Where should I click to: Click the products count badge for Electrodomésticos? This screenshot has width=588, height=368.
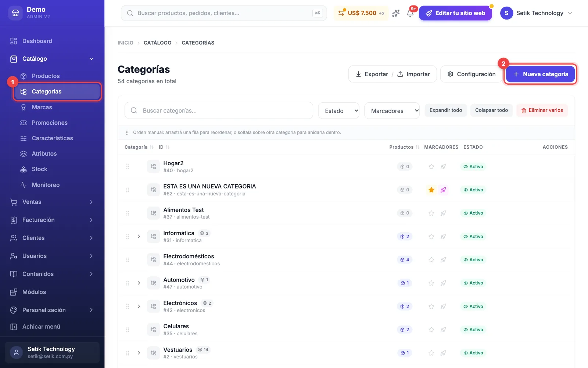(x=405, y=260)
